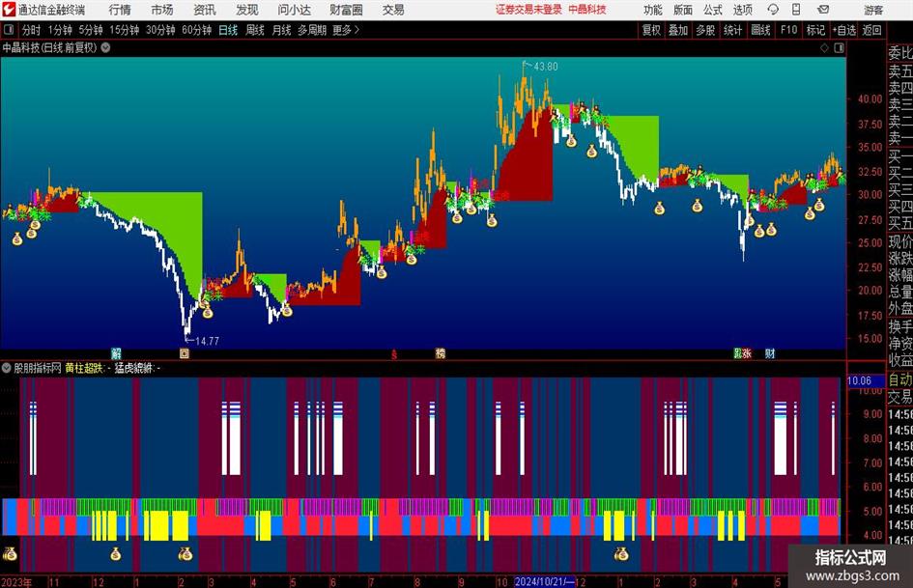This screenshot has height=588, width=913.
Task: Select the 月线 monthly period
Action: click(282, 30)
